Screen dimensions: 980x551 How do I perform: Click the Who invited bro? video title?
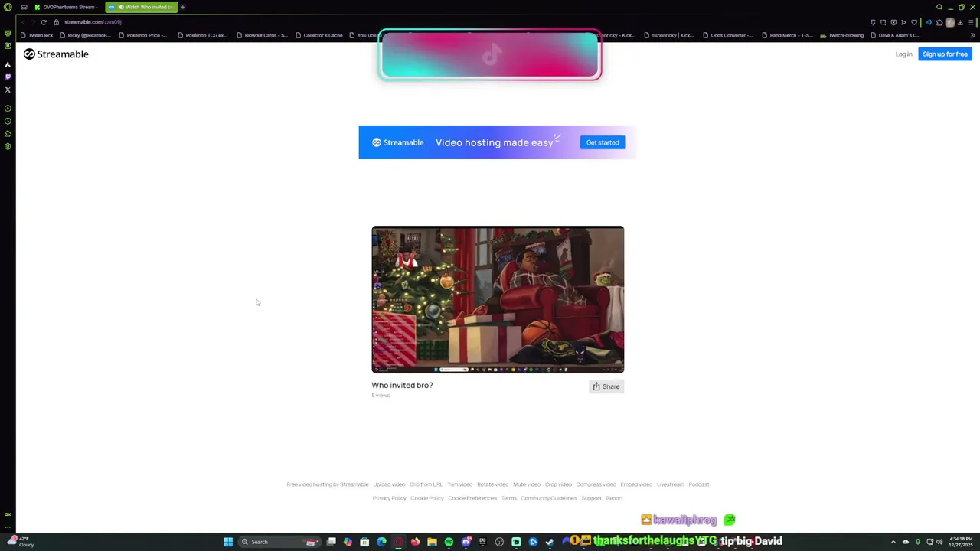click(x=402, y=385)
